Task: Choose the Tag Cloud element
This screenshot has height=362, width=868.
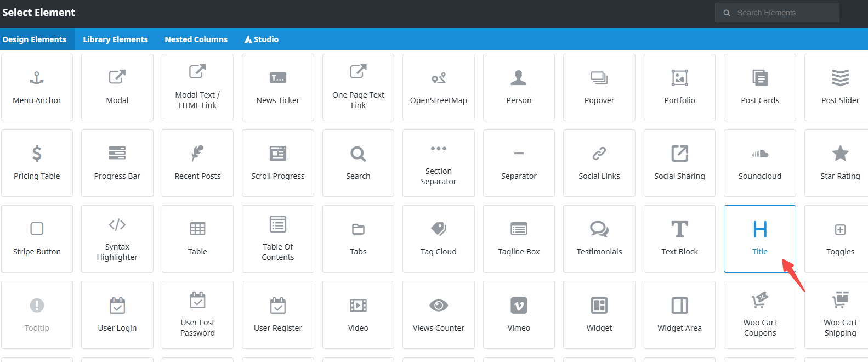Action: (438, 239)
